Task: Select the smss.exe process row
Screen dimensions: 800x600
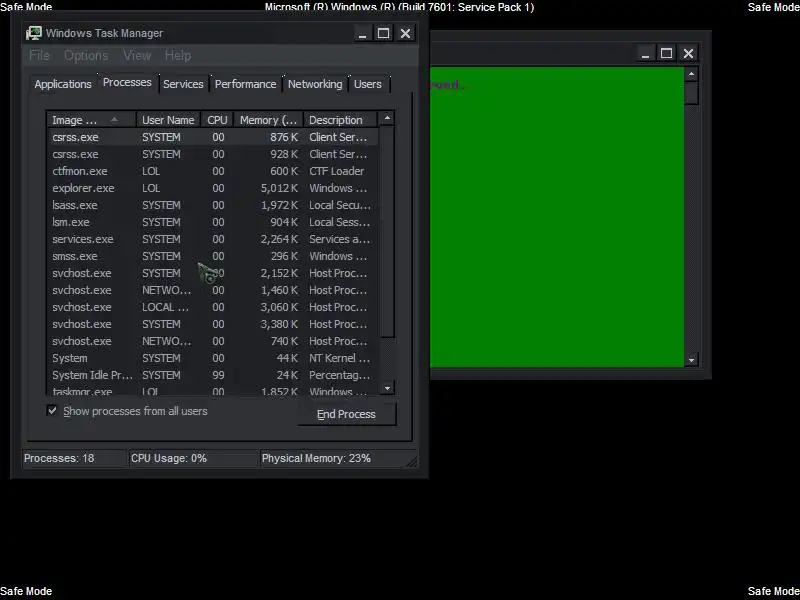Action: pos(213,256)
